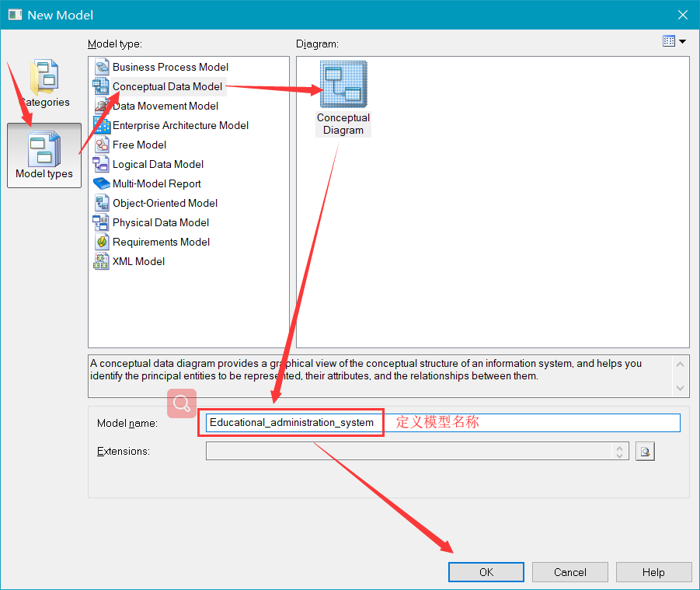The image size is (700, 590).
Task: Select the Conceptual Data Model type
Action: point(165,86)
